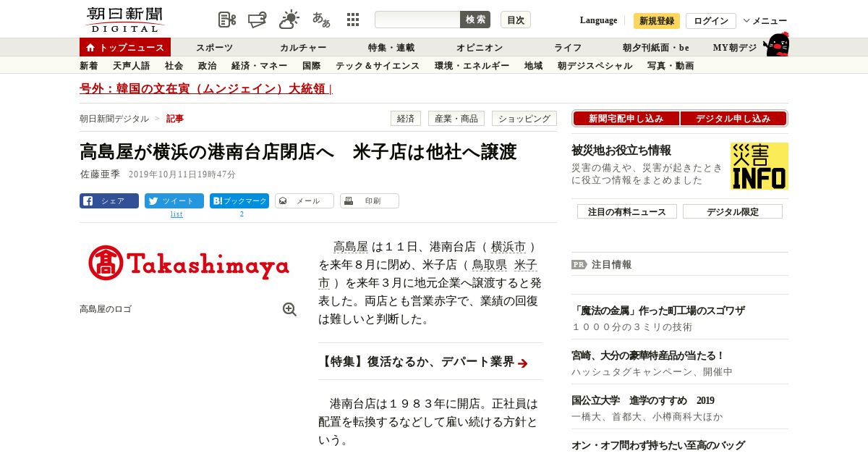Click the 検索 search button
Screen dimensions: 868x456
point(475,20)
